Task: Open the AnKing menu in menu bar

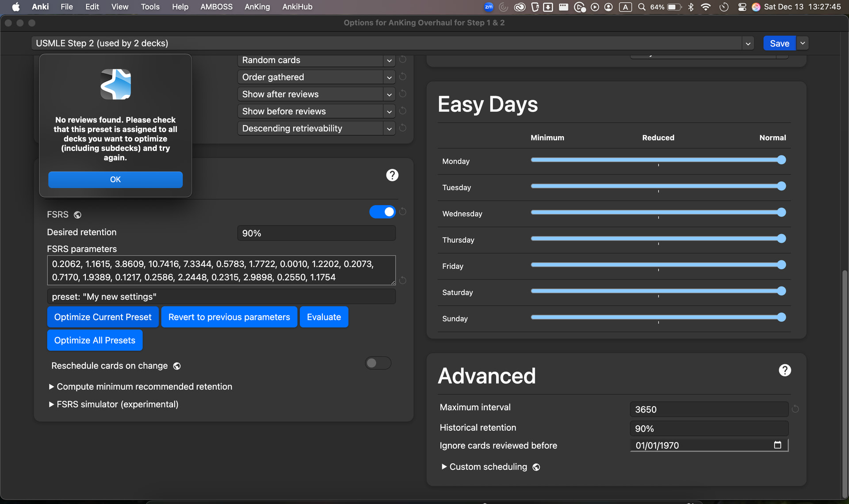Action: click(257, 7)
